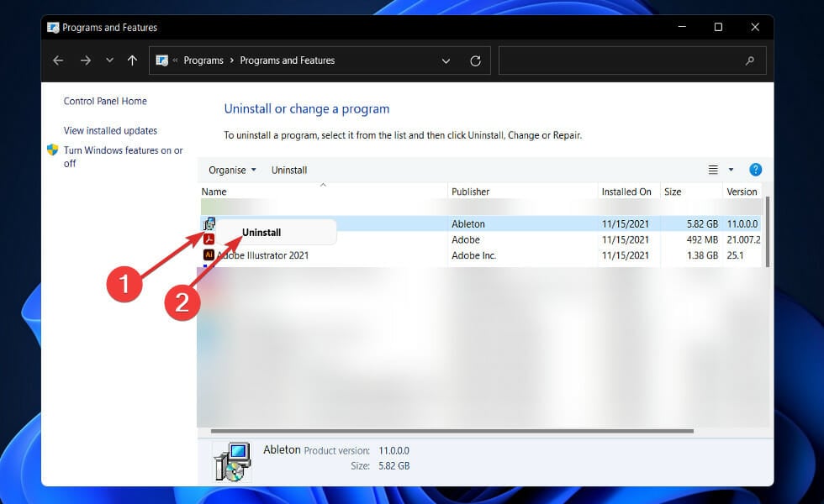Click the search magnifier icon

coord(750,60)
